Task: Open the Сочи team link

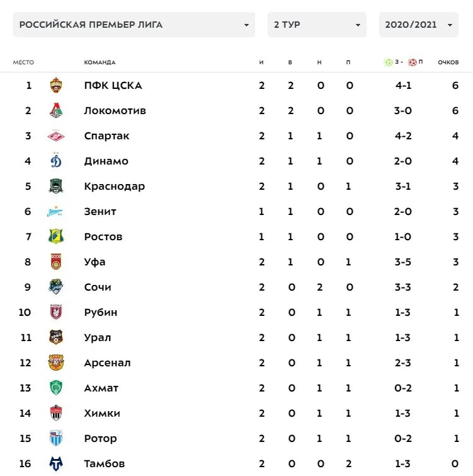Action: [98, 287]
